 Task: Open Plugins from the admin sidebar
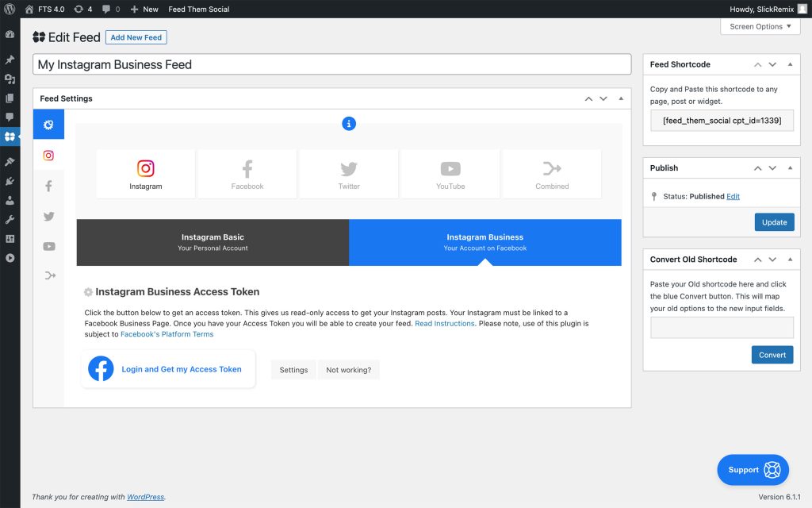[x=10, y=181]
